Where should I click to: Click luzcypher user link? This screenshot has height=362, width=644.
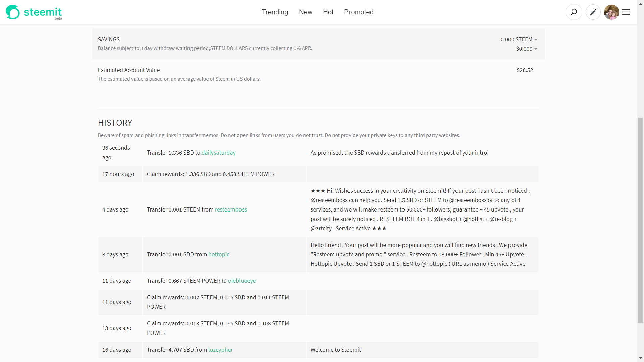(220, 350)
